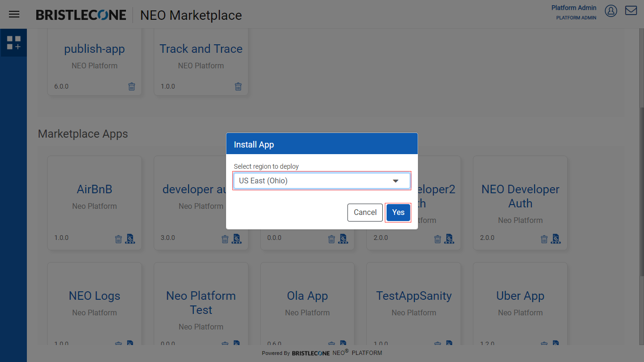Image resolution: width=644 pixels, height=362 pixels.
Task: Click the add-apps grid icon in sidebar
Action: pos(14,43)
